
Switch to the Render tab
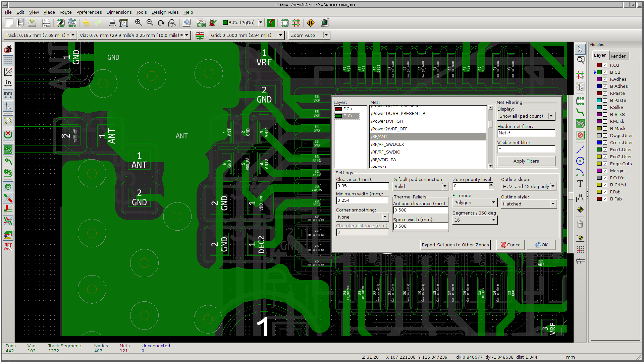click(618, 56)
